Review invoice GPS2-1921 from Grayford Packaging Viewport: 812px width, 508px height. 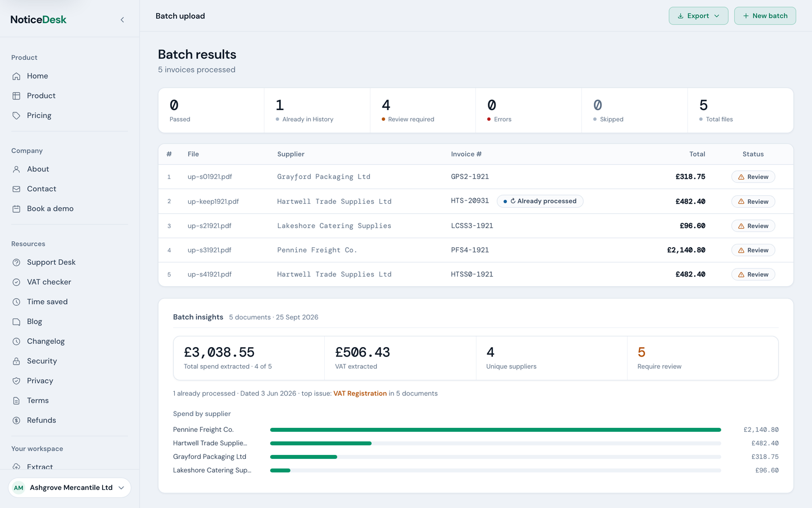point(753,177)
